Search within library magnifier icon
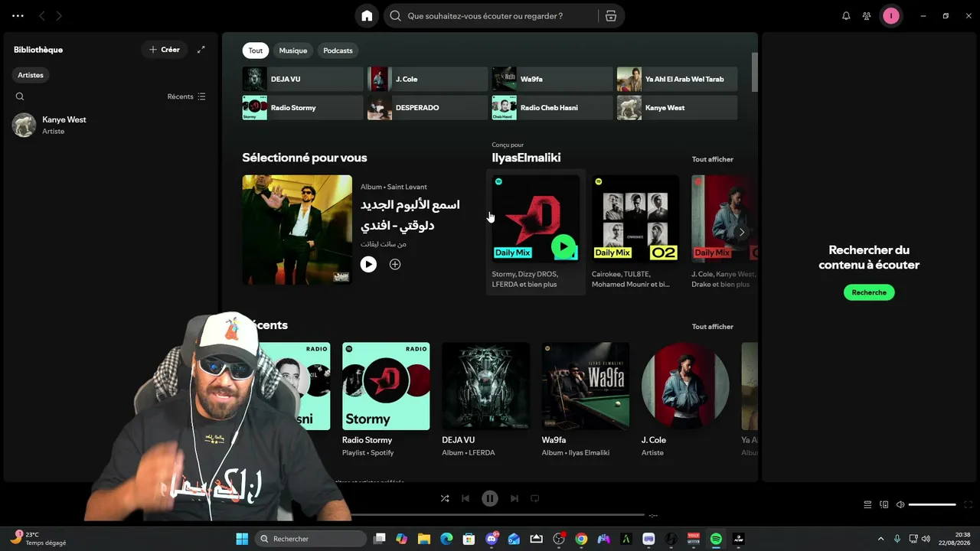980x551 pixels. tap(20, 96)
